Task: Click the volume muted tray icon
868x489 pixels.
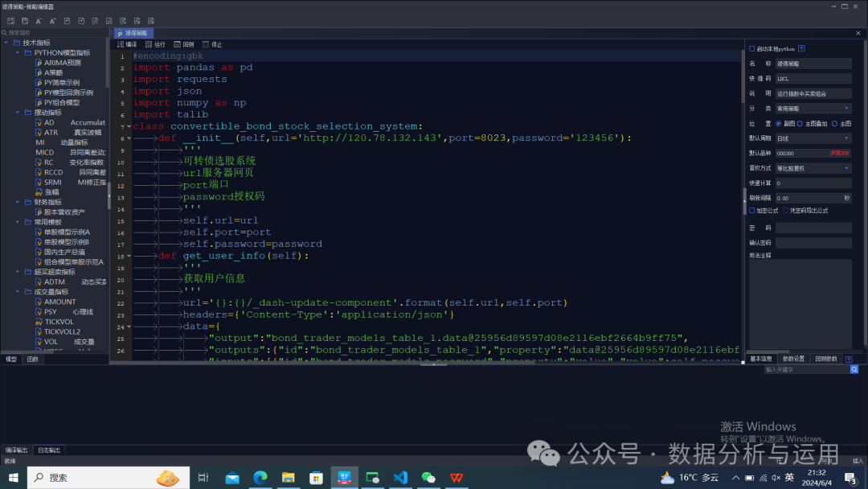Action: [x=776, y=478]
